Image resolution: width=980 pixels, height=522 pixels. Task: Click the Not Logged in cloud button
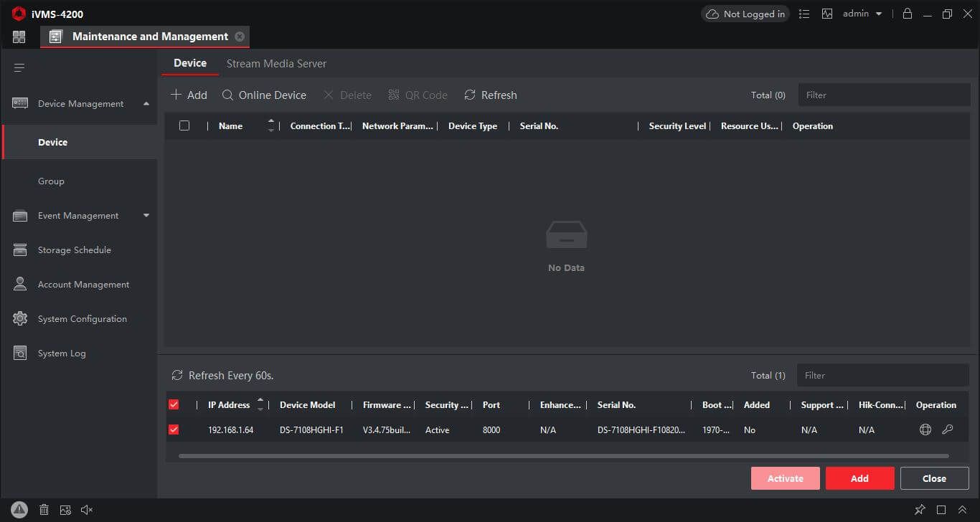tap(745, 14)
